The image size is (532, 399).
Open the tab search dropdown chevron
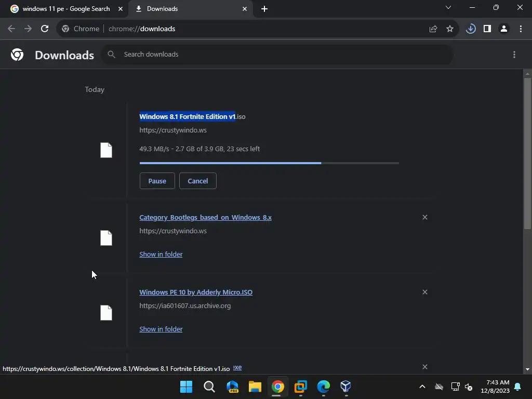[x=448, y=7]
